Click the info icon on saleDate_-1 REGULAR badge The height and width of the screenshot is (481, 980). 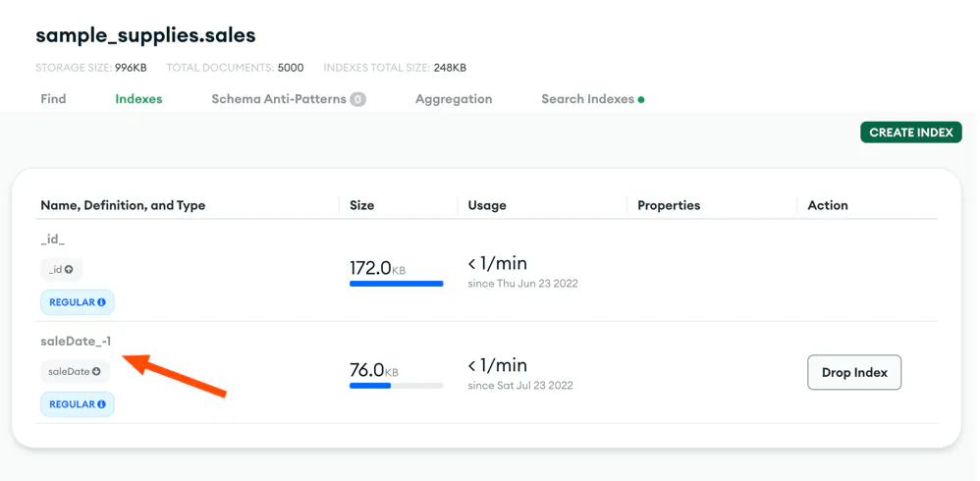pos(102,404)
